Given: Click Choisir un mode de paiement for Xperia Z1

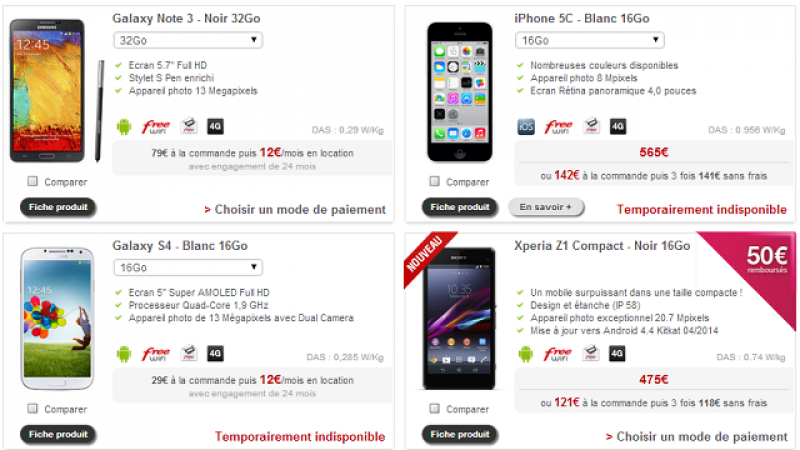Looking at the screenshot, I should point(696,437).
